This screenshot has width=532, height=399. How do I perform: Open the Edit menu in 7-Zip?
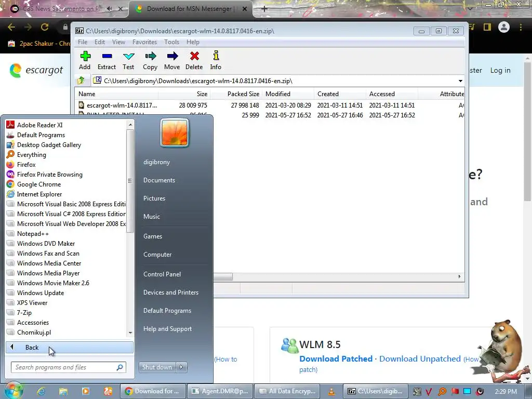tap(100, 42)
